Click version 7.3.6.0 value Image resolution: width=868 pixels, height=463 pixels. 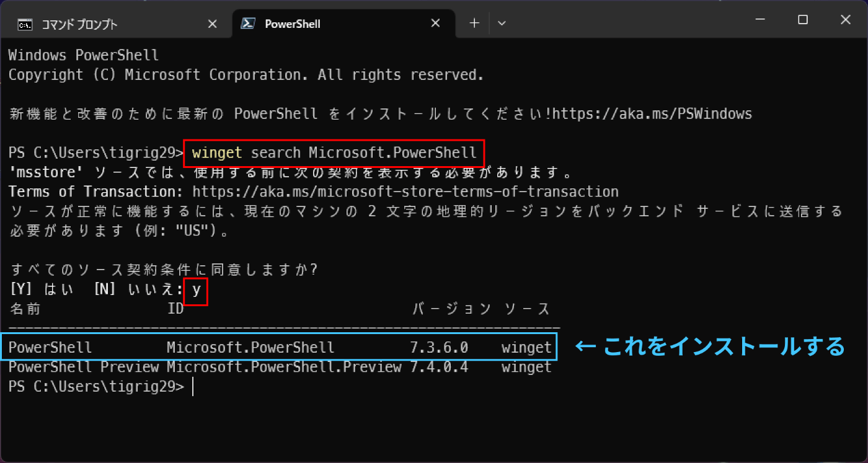[x=439, y=348]
